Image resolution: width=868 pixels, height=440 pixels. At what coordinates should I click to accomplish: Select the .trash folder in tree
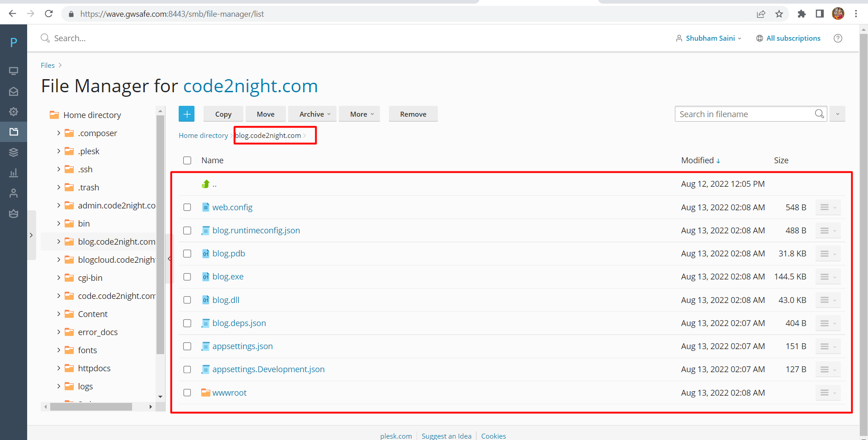(x=88, y=187)
